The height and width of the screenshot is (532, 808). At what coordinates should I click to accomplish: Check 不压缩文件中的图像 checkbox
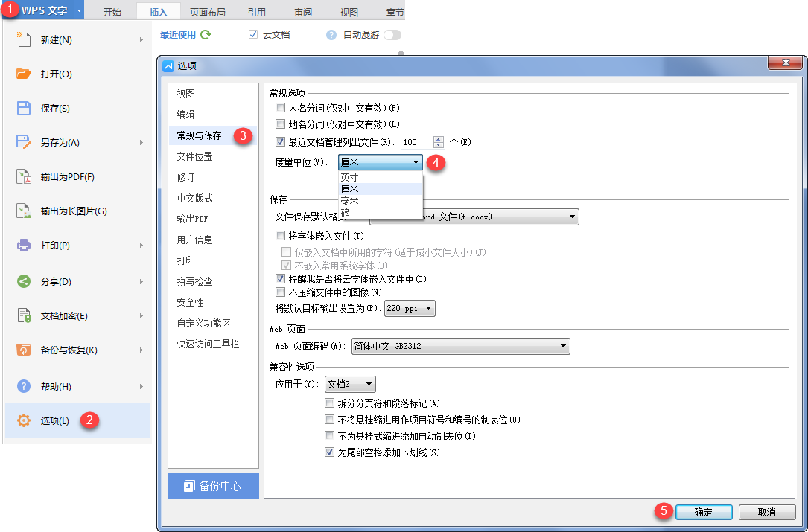pos(280,292)
